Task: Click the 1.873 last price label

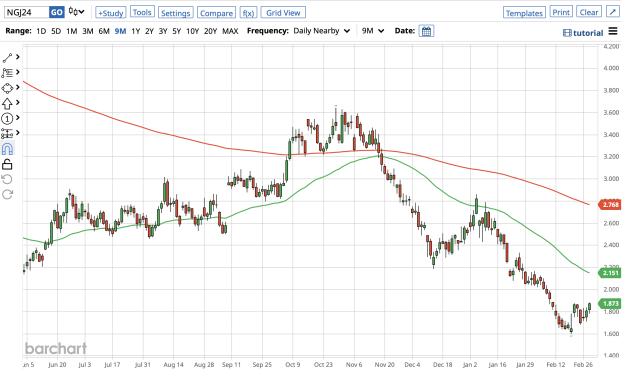Action: pos(610,304)
